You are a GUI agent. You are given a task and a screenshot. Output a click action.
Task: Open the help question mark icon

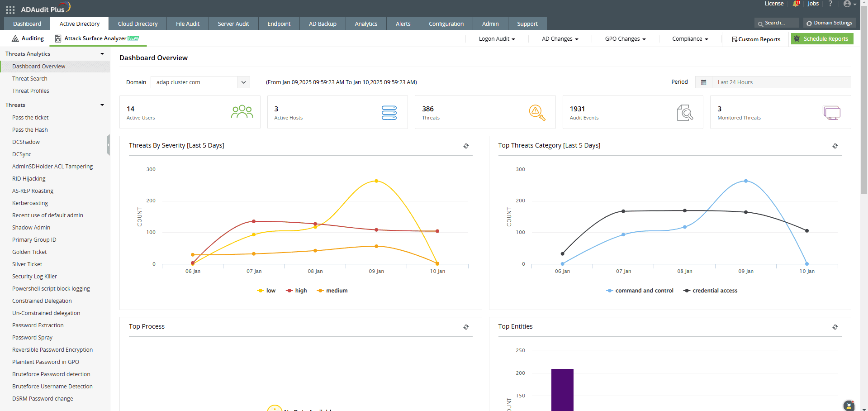click(x=830, y=4)
